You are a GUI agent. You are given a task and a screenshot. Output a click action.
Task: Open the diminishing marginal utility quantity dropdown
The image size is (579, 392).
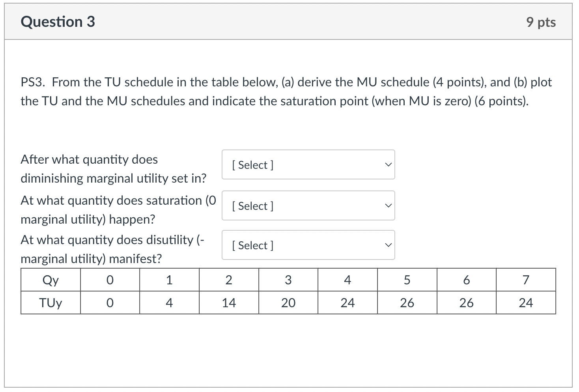point(308,165)
